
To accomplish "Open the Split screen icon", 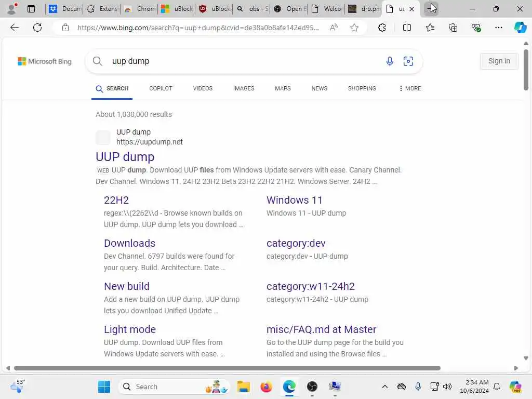I will click(x=407, y=28).
